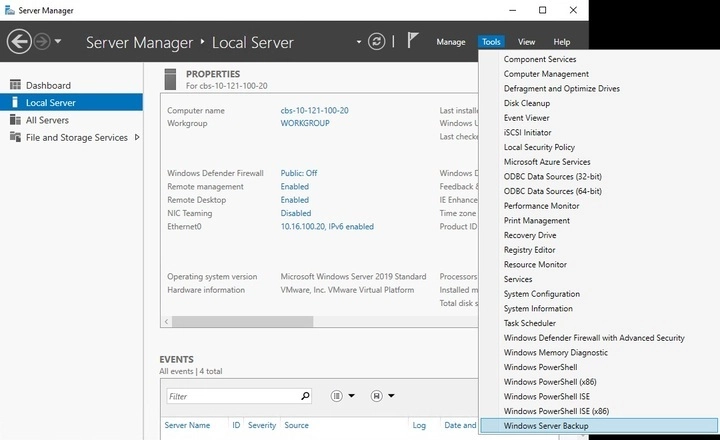Open Print Management
Viewport: 720px width, 440px height.
pyautogui.click(x=536, y=221)
